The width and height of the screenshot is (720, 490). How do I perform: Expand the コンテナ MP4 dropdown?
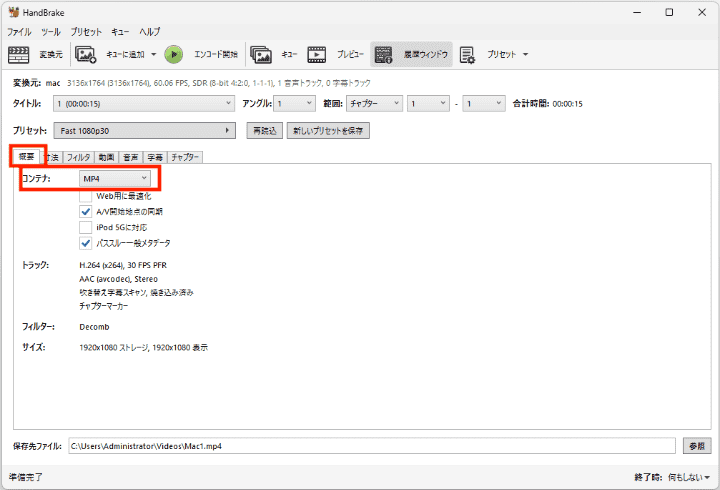tap(115, 178)
